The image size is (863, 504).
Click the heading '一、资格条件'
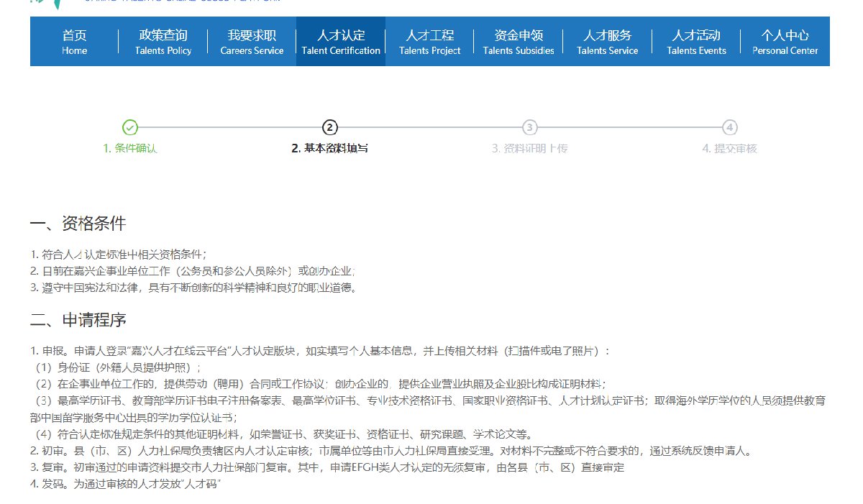pyautogui.click(x=78, y=224)
